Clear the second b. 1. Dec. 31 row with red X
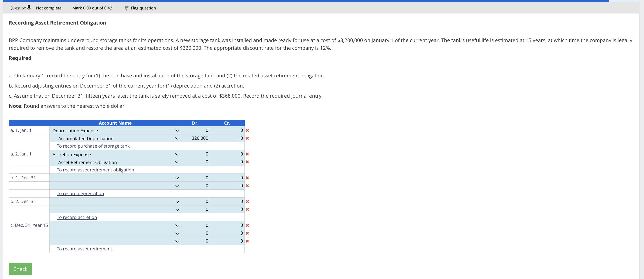The width and height of the screenshot is (644, 279). coord(247,185)
